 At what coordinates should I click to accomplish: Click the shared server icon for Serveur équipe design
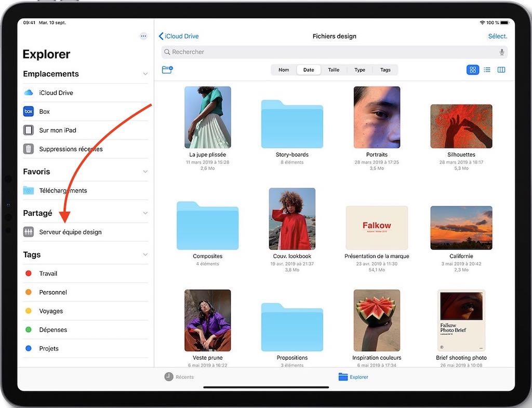click(29, 232)
